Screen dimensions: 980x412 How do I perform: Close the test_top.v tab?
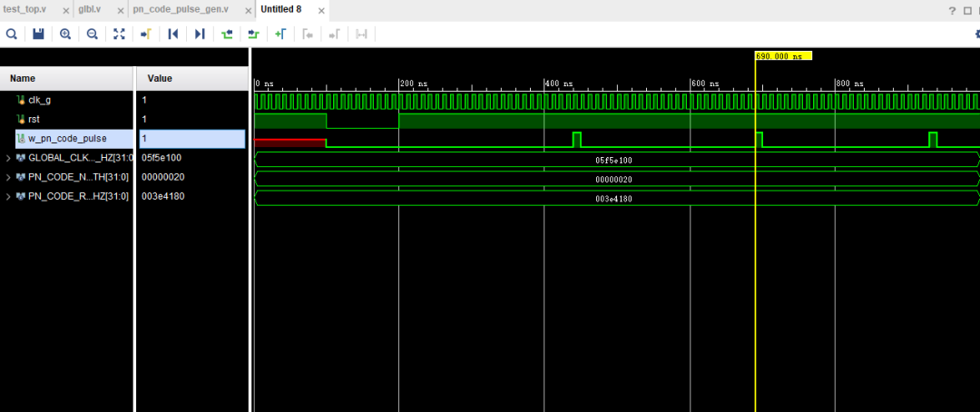tap(65, 11)
